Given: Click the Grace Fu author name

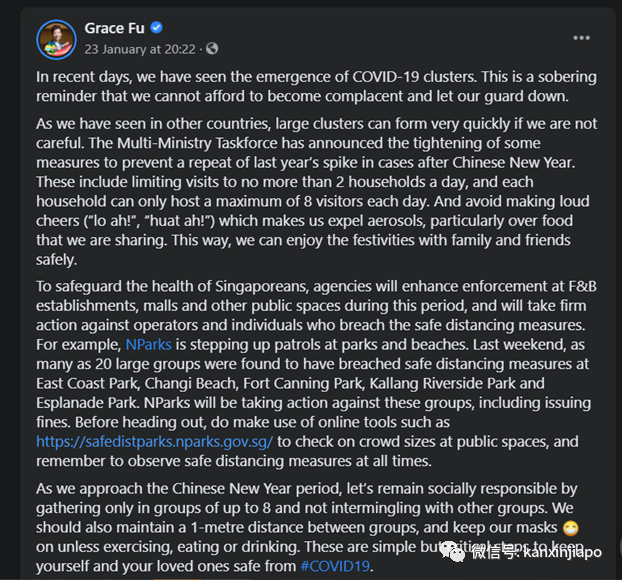Looking at the screenshot, I should 117,28.
